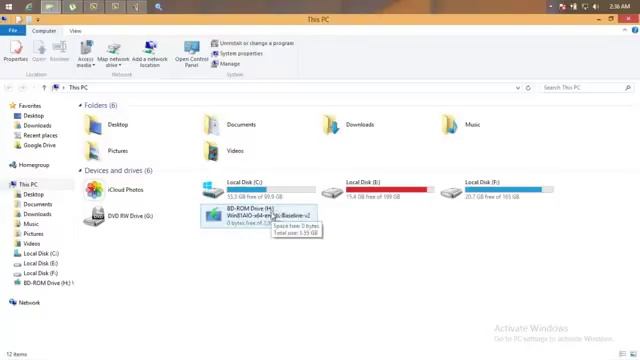Refresh the This PC view
Viewport: 640px width, 360px height.
[x=528, y=88]
